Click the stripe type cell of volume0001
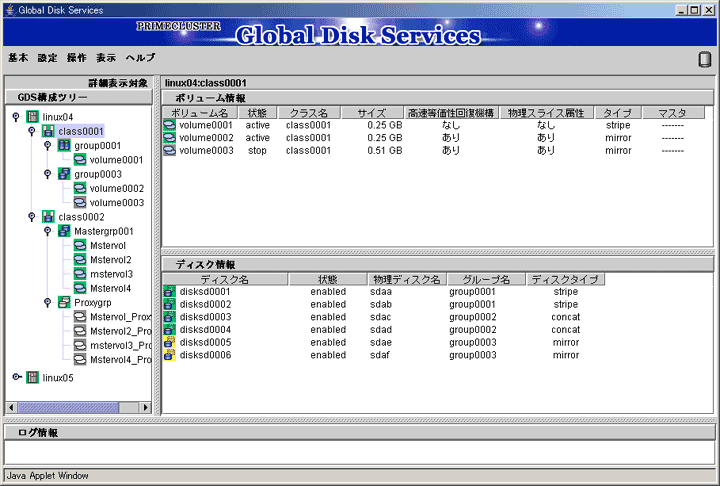 click(x=618, y=125)
